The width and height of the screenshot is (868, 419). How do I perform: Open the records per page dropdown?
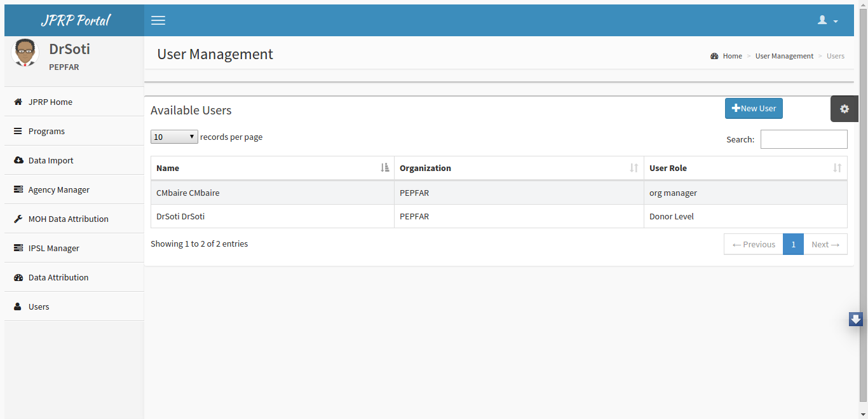point(174,137)
